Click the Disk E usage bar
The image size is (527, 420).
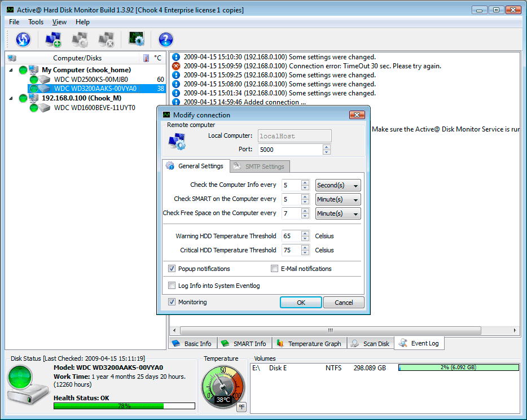[458, 368]
